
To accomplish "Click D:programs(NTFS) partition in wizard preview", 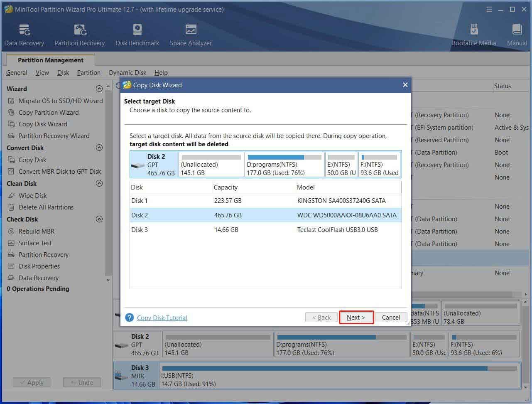I will (284, 165).
